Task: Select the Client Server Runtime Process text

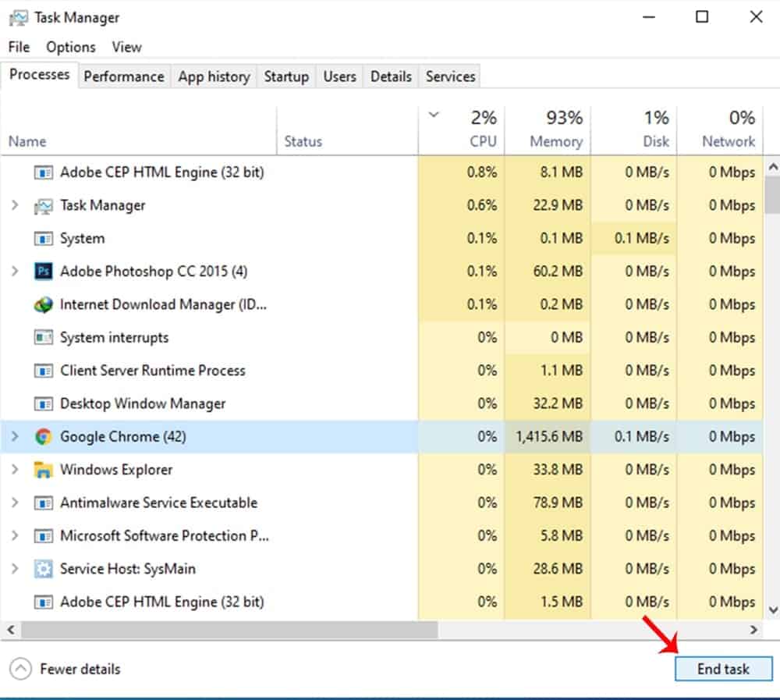Action: (153, 371)
